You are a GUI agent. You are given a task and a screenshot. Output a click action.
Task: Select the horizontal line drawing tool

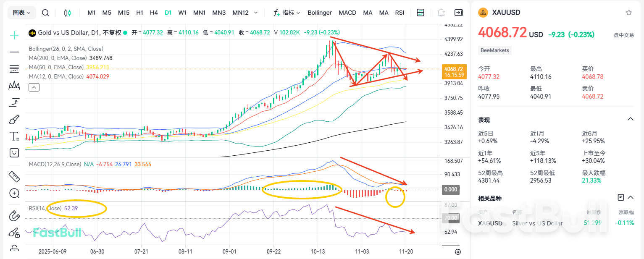coord(14,51)
